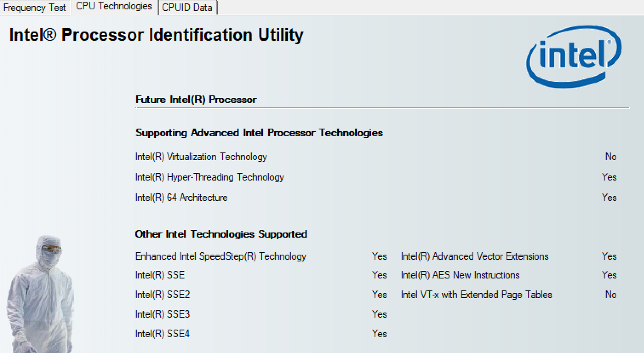Switch to the Frequency Test tab
The image size is (644, 353).
tap(34, 8)
